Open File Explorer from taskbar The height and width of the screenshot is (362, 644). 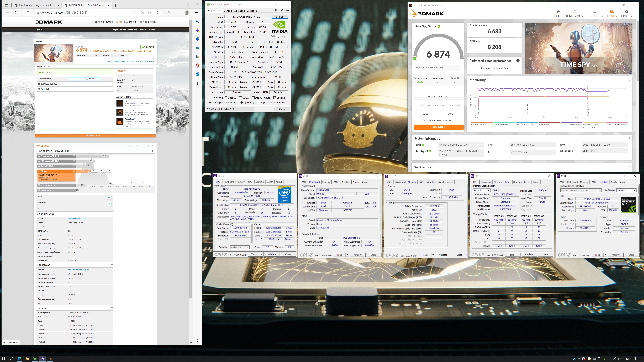[x=27, y=359]
